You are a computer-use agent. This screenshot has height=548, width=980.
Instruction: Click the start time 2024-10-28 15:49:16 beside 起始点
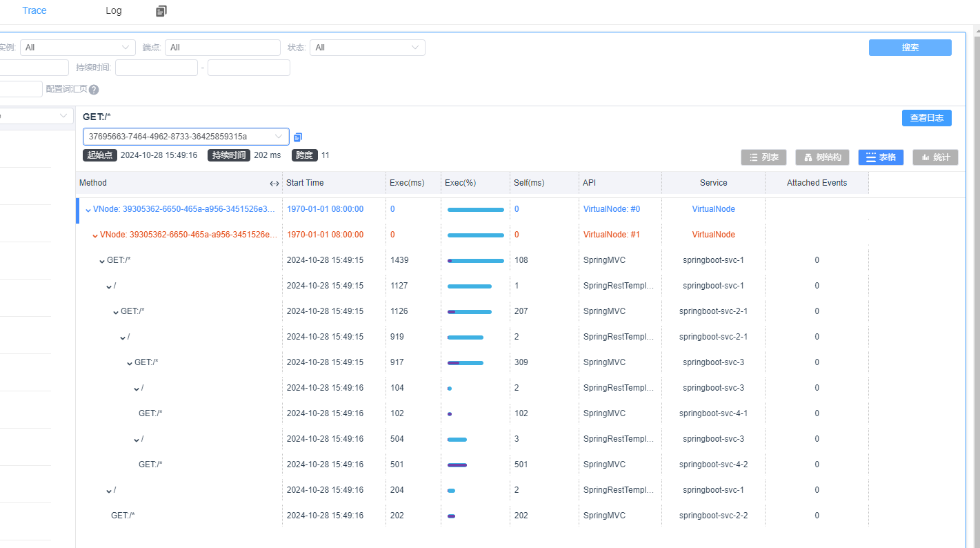[x=159, y=155]
